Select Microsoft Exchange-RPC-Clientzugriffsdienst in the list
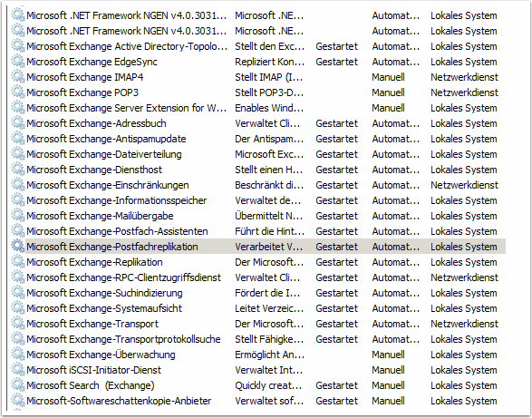The image size is (532, 418). click(123, 277)
